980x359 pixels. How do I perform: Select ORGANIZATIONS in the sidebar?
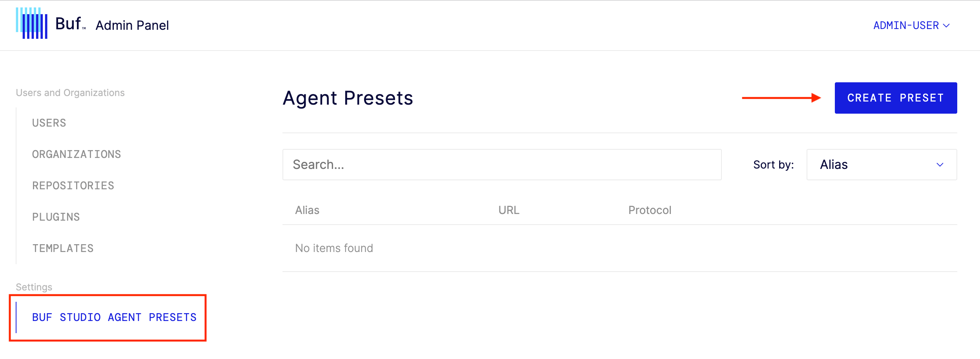[x=77, y=154]
